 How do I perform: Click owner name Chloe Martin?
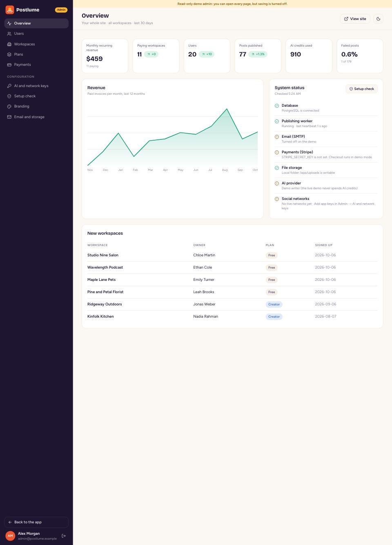[x=204, y=255]
